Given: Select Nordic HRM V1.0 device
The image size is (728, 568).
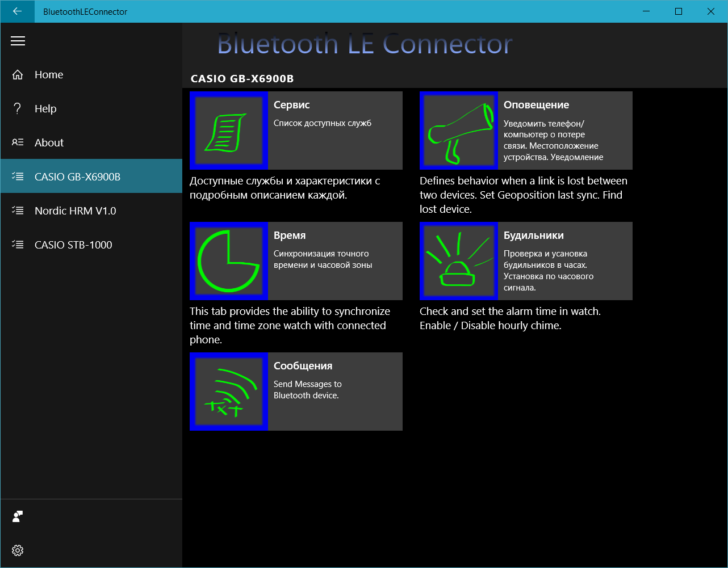Looking at the screenshot, I should (x=91, y=211).
